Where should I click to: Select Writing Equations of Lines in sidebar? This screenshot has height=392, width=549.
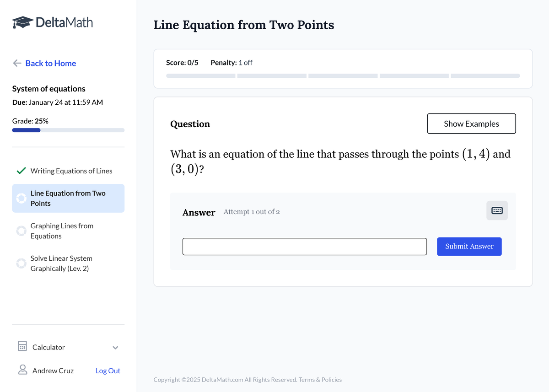(71, 171)
